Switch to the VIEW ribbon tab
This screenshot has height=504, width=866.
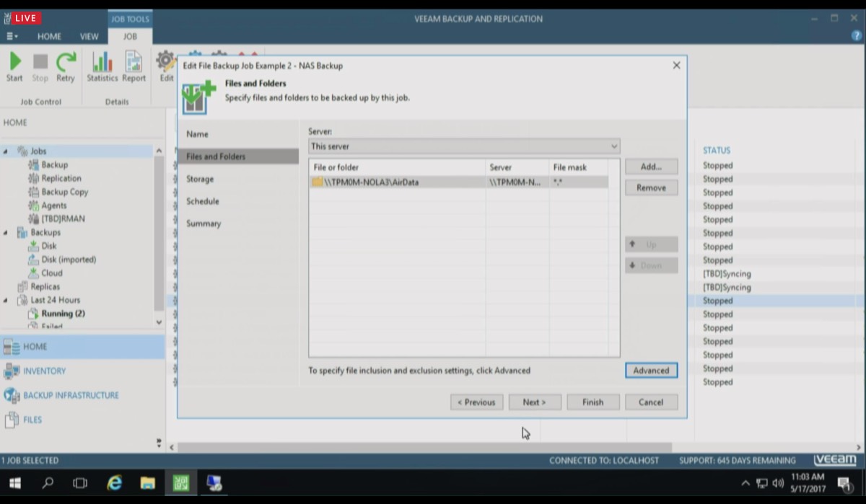coord(89,37)
